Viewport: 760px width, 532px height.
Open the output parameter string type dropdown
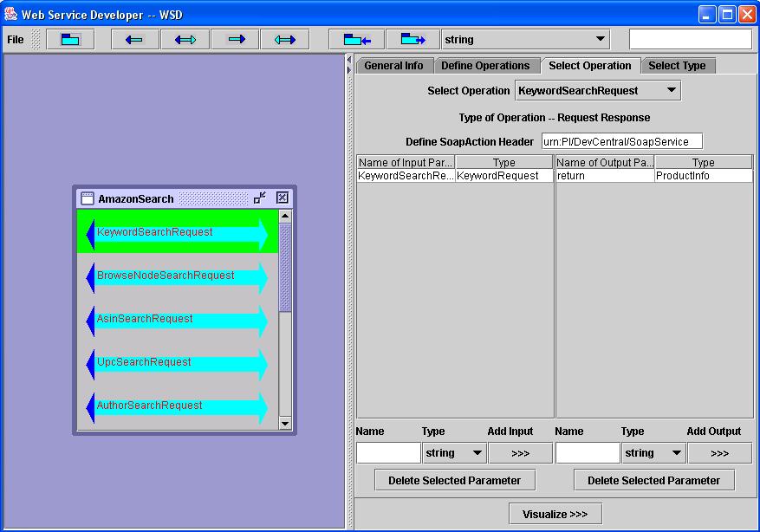click(x=653, y=453)
